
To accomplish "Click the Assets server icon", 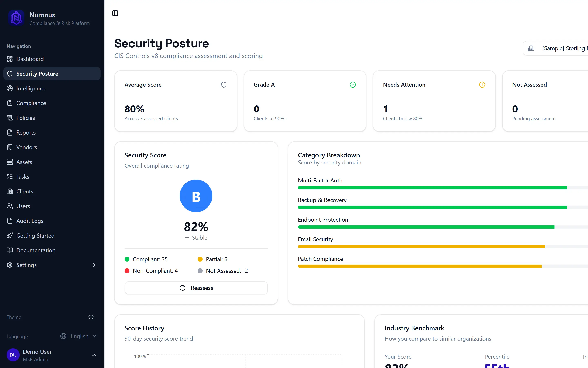I will (x=10, y=162).
